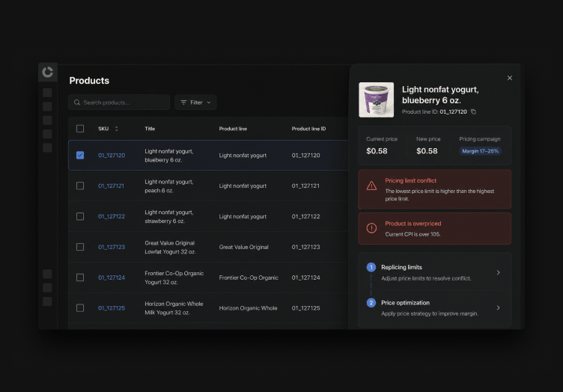Check the row 01_127125 checkbox
The height and width of the screenshot is (392, 563).
coord(80,308)
